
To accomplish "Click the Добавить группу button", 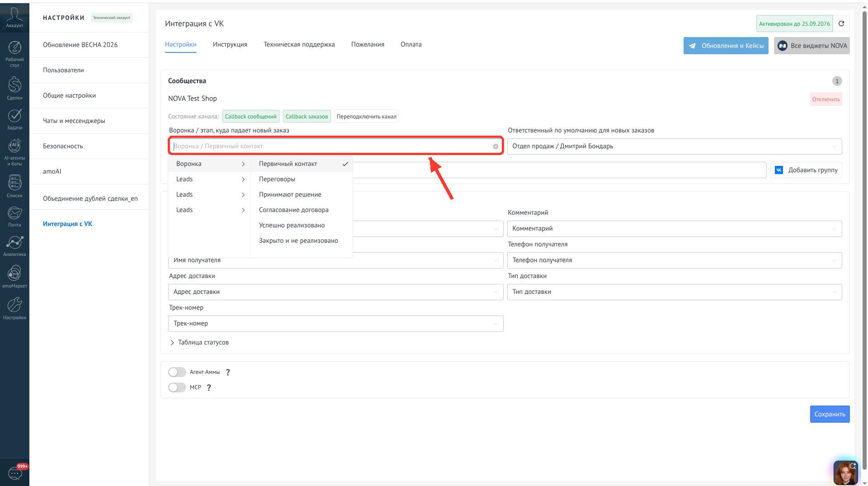I will tap(806, 170).
